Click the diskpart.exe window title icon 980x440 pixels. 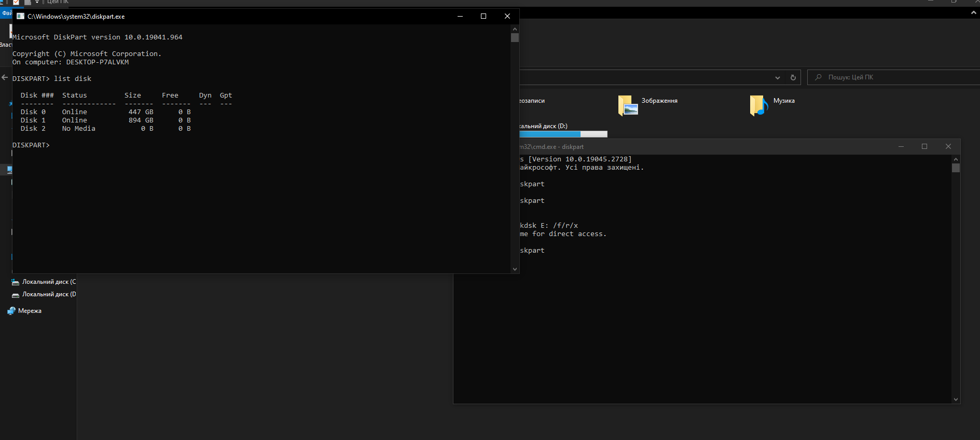click(x=20, y=16)
